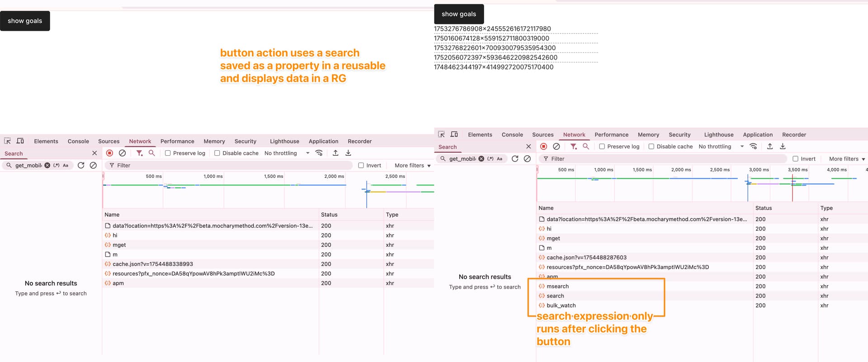Select mget request in left table
Screen dimensions: 868x362
tap(119, 245)
